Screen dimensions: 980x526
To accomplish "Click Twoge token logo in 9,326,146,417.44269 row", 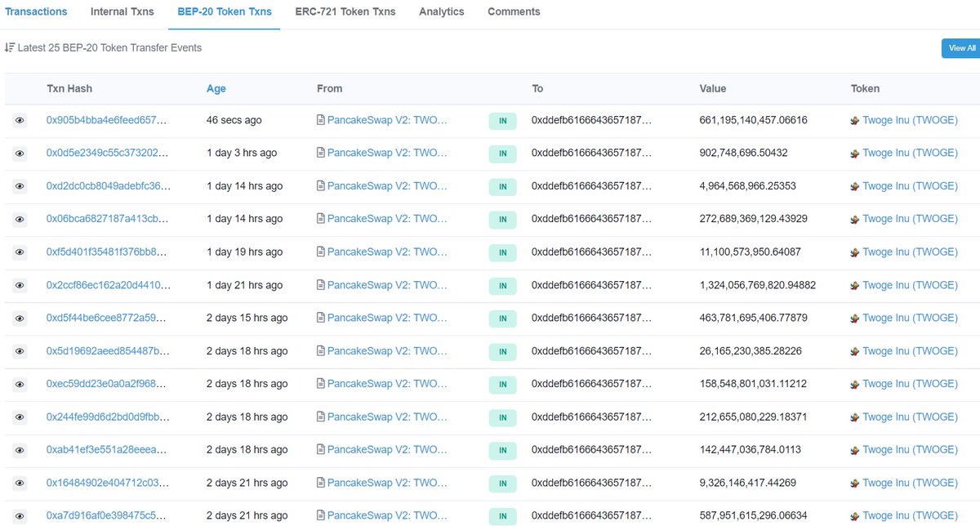I will [855, 483].
